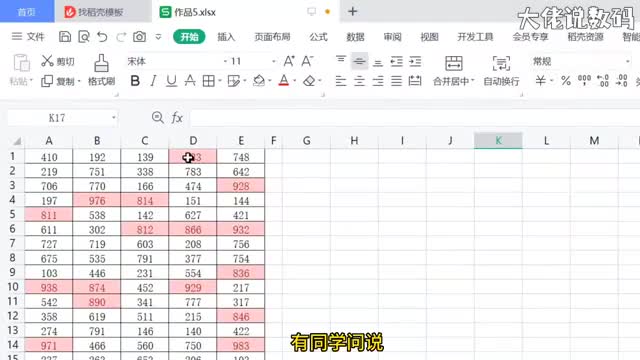Increase the decimal places

[x=603, y=80]
